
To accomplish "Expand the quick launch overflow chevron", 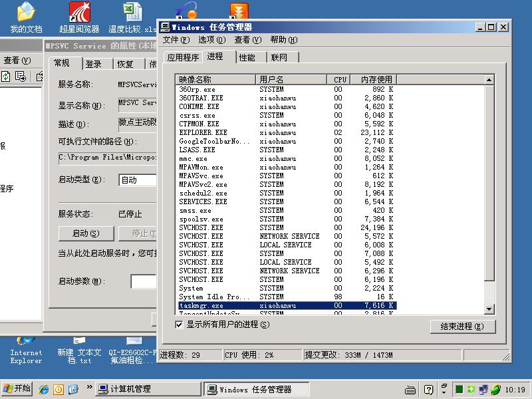I will click(89, 387).
